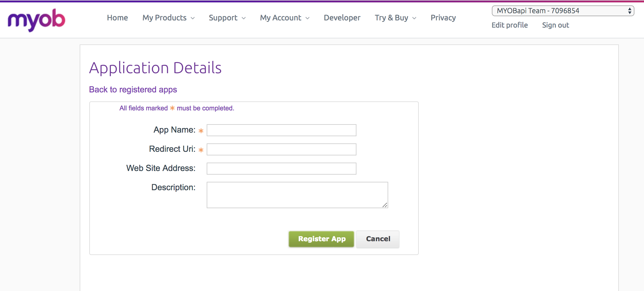This screenshot has width=644, height=291.
Task: Click into the Redirect Uri field
Action: (281, 149)
